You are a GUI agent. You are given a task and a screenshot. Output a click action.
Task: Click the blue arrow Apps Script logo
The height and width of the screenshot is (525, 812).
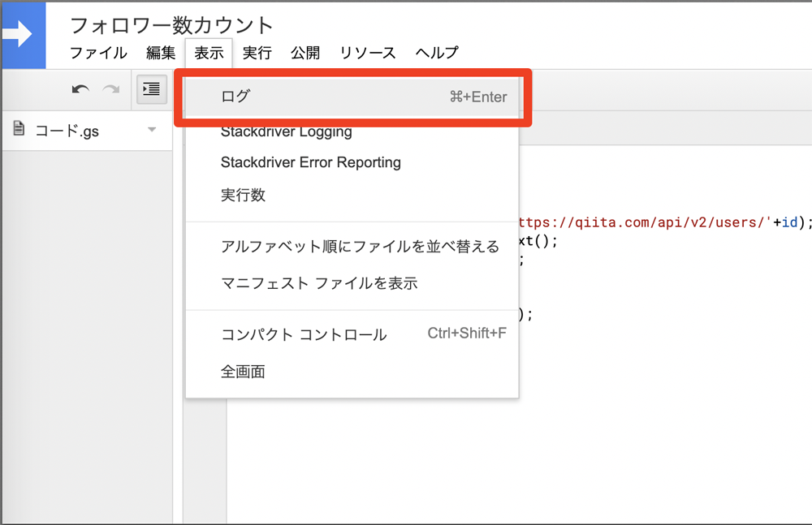point(24,35)
